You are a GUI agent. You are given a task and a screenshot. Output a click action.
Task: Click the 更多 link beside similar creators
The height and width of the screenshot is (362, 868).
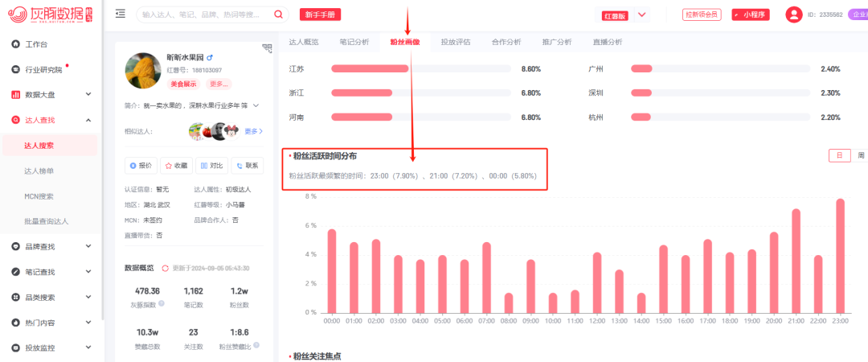253,131
